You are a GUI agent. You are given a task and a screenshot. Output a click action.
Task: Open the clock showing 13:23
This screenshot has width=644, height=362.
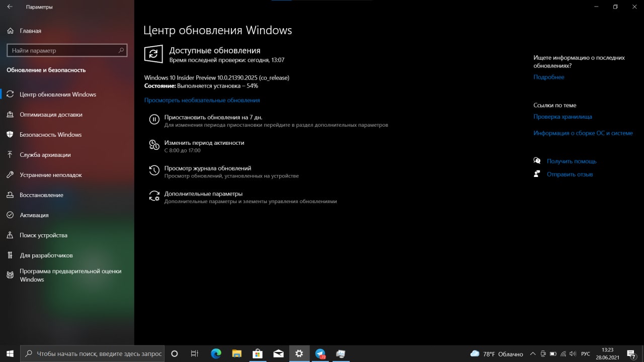coord(608,353)
